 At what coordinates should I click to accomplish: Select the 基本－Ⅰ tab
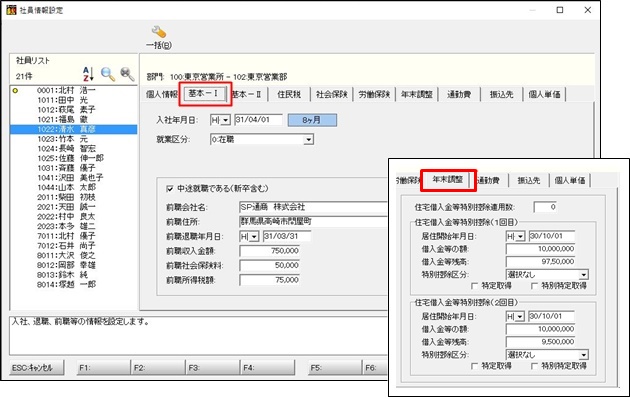point(205,94)
